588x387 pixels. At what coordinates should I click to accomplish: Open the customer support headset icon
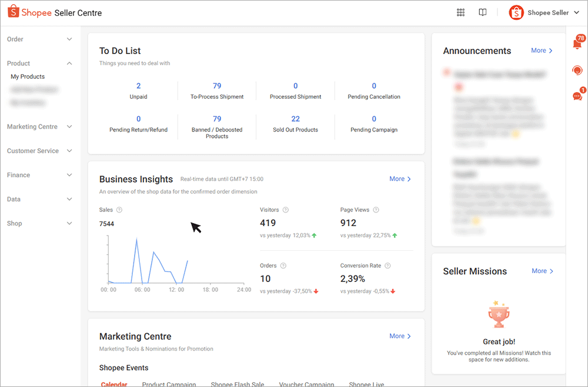577,70
